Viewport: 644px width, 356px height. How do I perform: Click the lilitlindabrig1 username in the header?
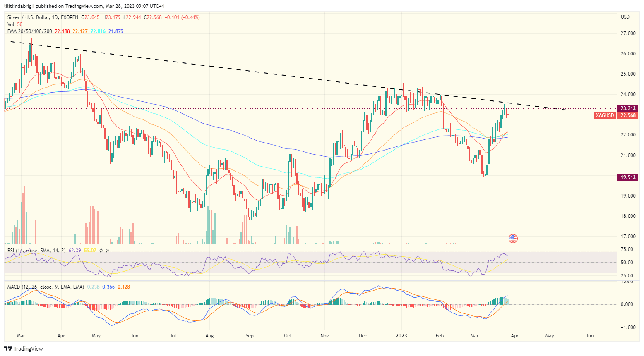(19, 6)
